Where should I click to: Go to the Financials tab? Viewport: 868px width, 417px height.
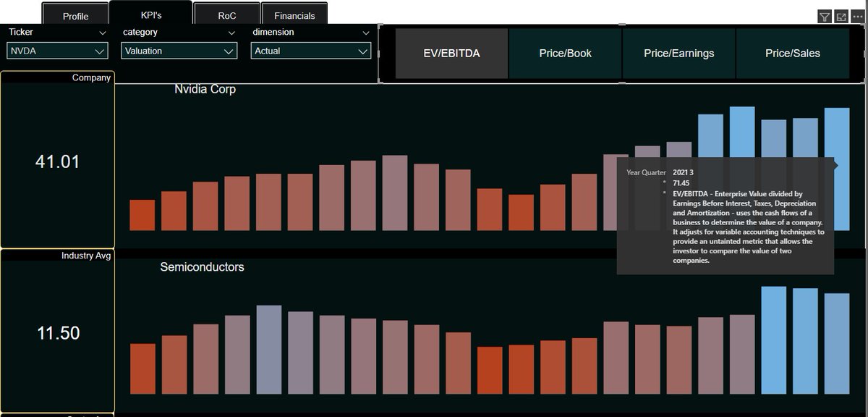click(294, 15)
